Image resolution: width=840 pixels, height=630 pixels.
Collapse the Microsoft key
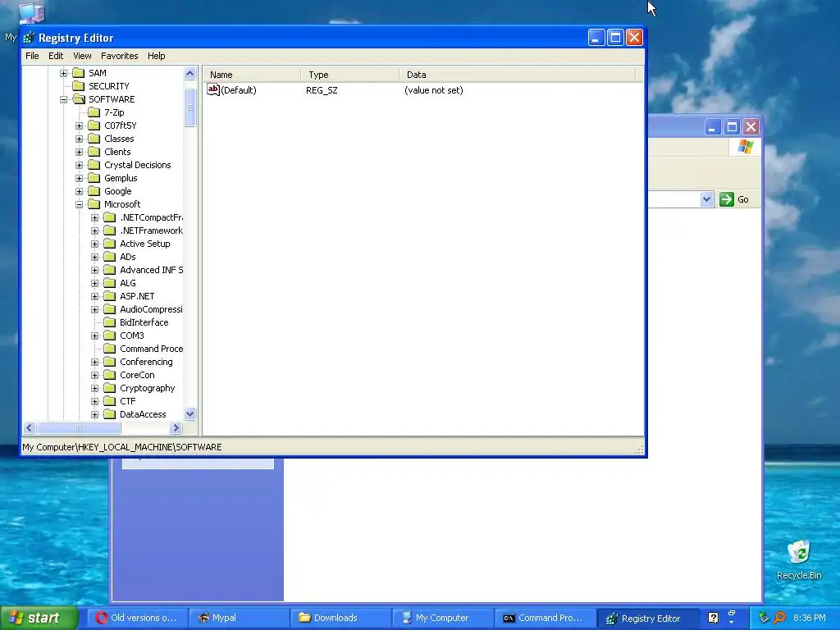point(80,204)
